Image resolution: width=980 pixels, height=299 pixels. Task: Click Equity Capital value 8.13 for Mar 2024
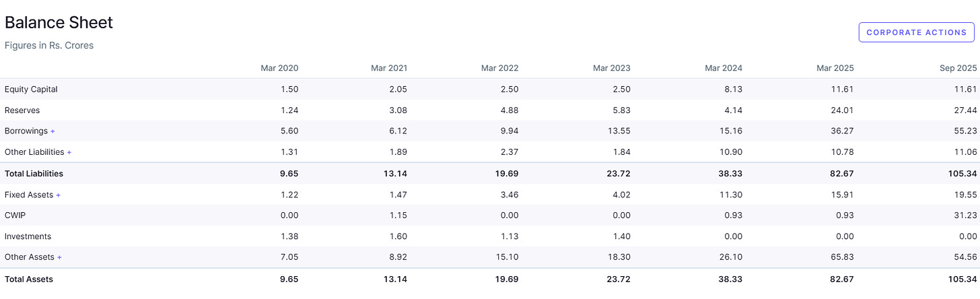pyautogui.click(x=734, y=90)
